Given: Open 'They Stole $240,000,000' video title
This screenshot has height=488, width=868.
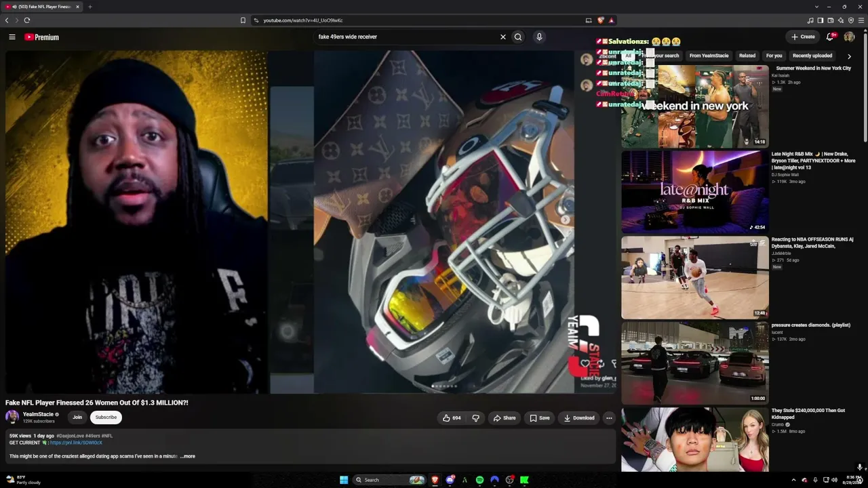Looking at the screenshot, I should tap(808, 413).
